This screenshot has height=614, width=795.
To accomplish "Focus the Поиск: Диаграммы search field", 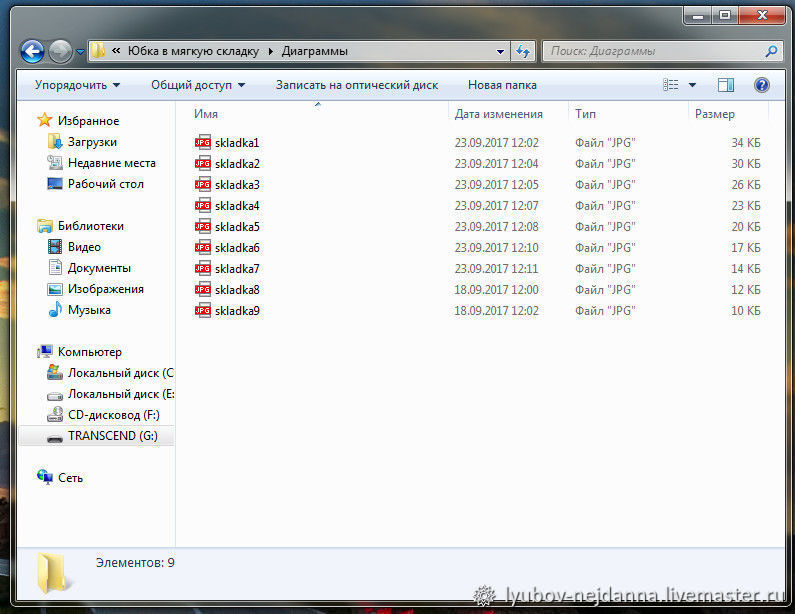I will 654,51.
